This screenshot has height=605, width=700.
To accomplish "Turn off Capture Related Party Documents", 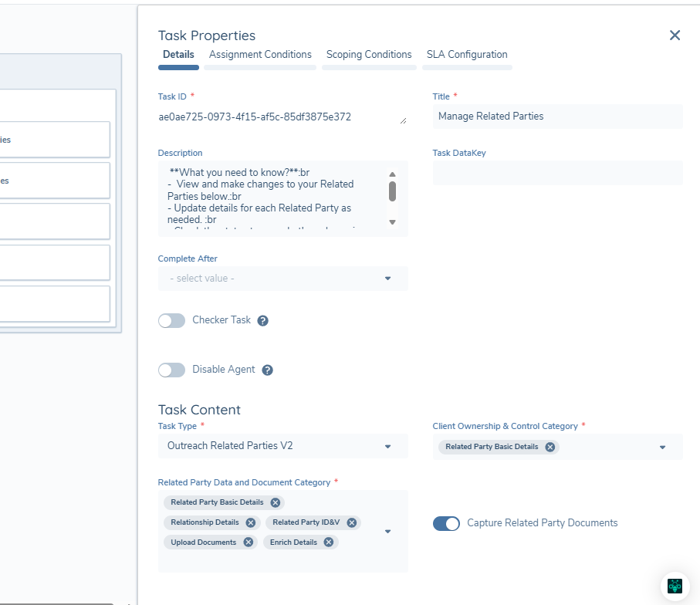I will pos(446,523).
